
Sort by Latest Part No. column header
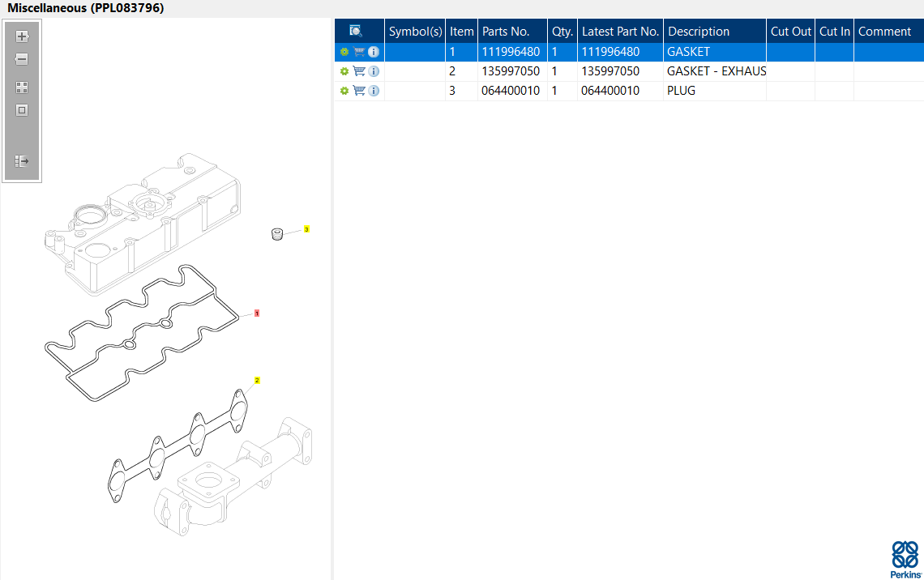(x=621, y=32)
